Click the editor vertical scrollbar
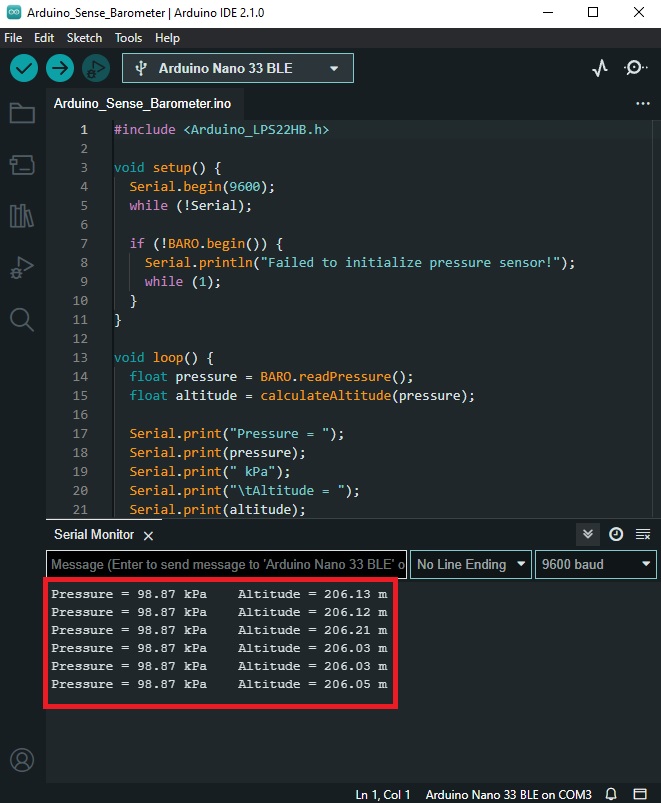661x803 pixels. click(x=656, y=318)
